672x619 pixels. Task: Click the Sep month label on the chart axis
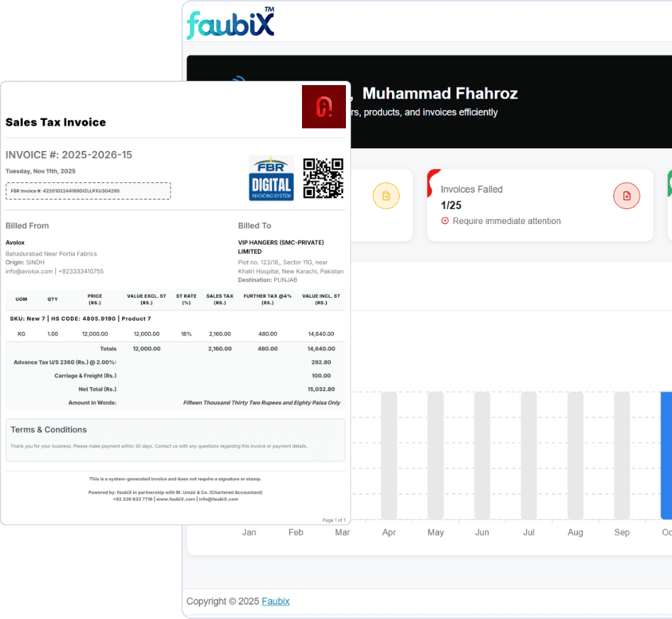tap(622, 532)
